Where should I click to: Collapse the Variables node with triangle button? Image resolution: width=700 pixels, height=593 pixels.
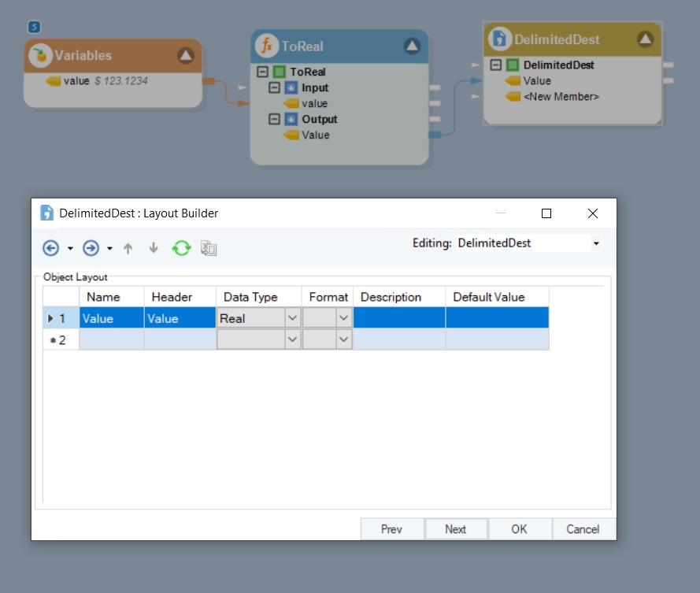[x=185, y=55]
